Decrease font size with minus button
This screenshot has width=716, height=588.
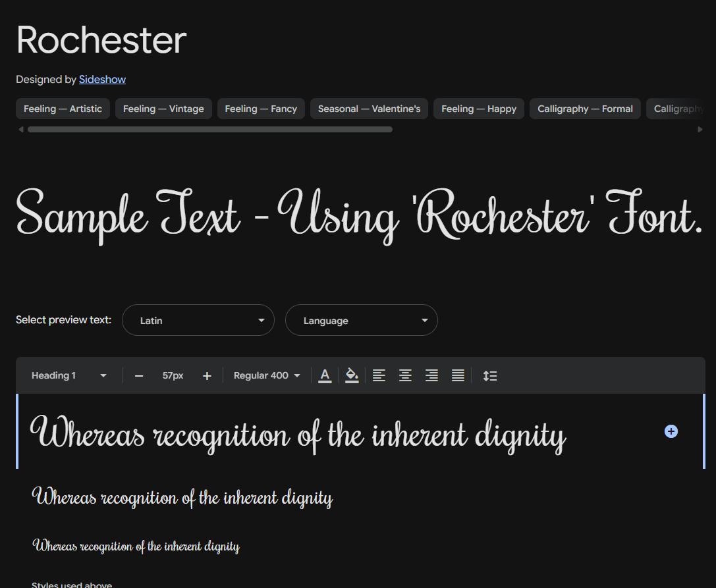[x=139, y=376]
